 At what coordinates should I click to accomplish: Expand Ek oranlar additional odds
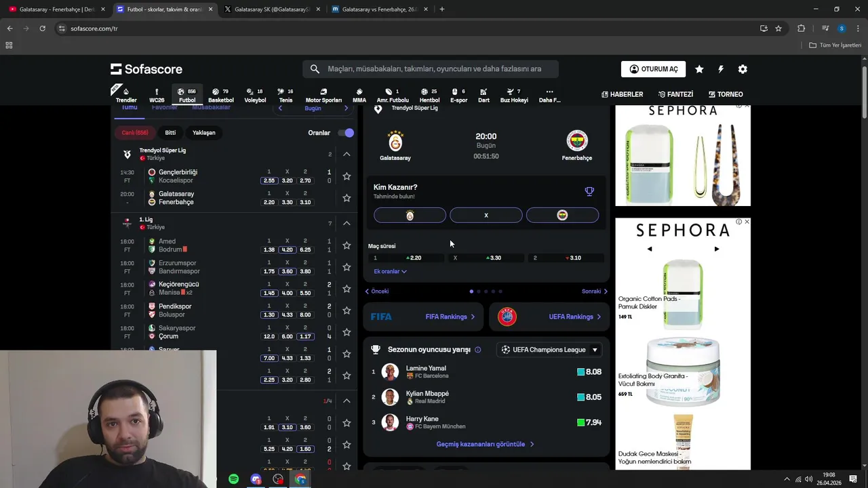tap(390, 271)
